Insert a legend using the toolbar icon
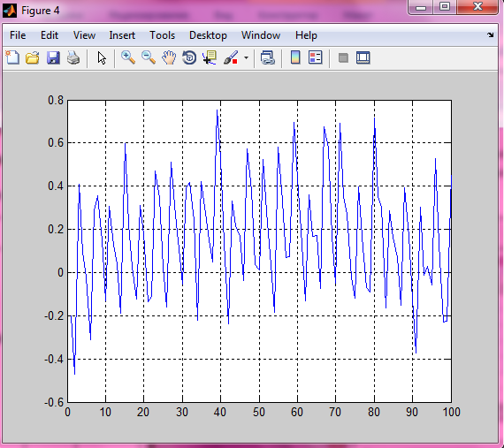This screenshot has height=448, width=504. point(316,57)
